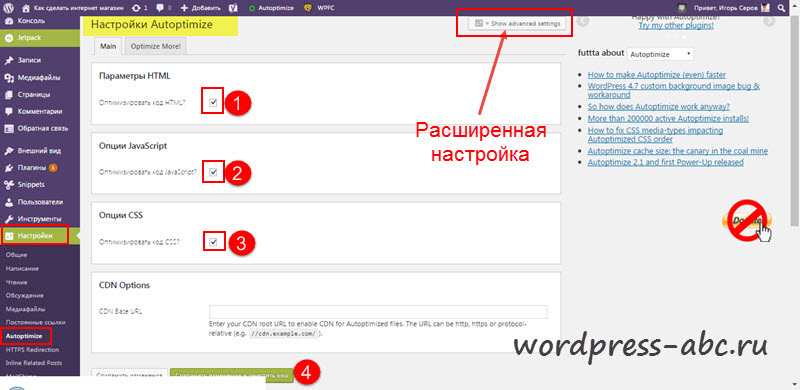Click the WPFC cheetah icon
Screen dimensions: 800x390
(x=309, y=8)
